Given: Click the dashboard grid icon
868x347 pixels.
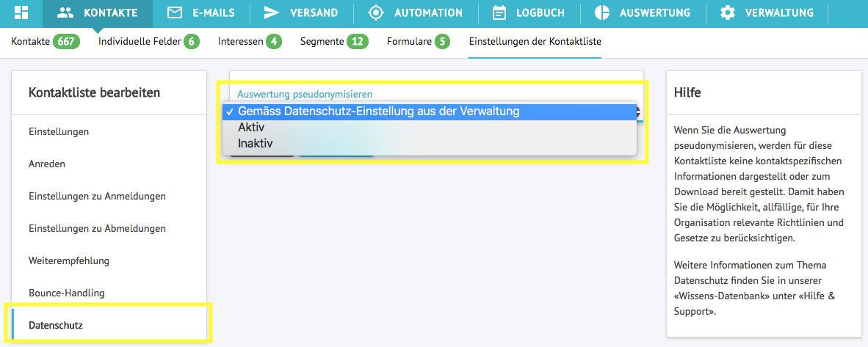Looking at the screenshot, I should [21, 12].
